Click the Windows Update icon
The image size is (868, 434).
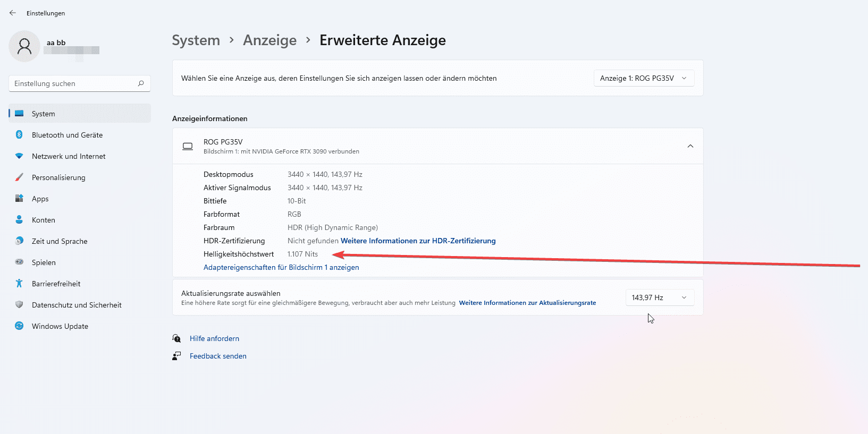(19, 326)
